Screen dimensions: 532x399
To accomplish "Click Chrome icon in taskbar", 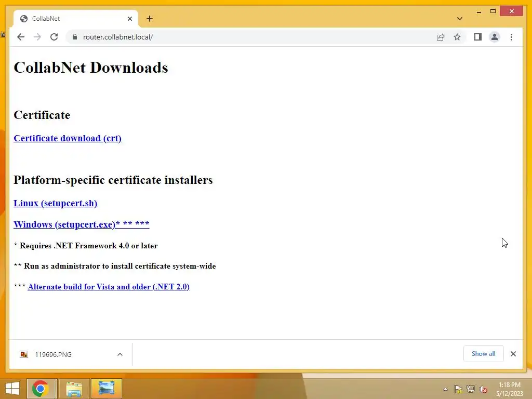I will click(41, 389).
